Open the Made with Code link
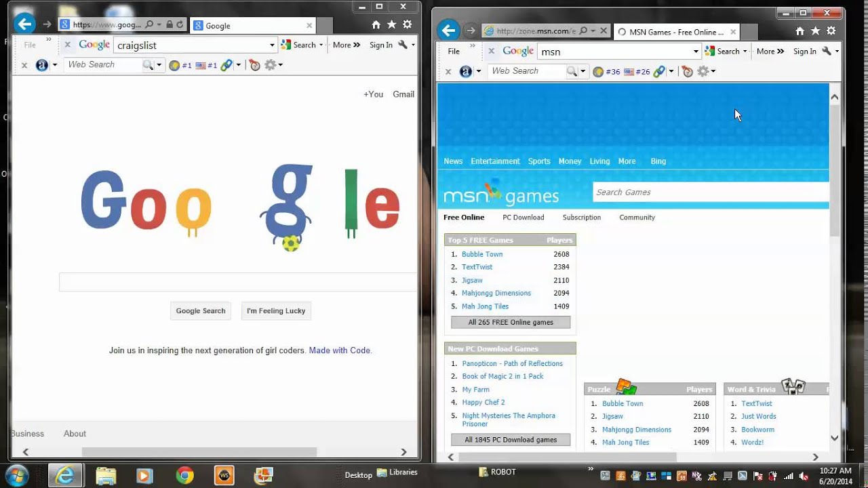The image size is (868, 488). (340, 350)
